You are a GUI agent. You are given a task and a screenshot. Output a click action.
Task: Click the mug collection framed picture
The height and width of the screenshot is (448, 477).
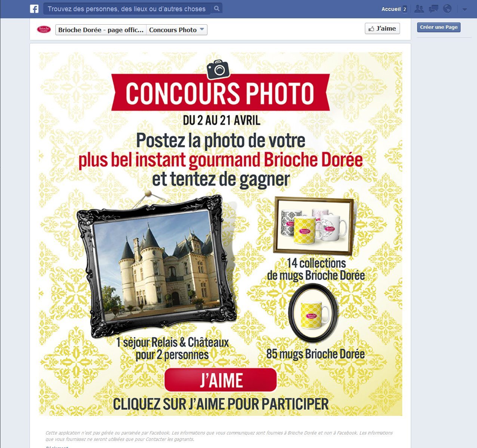point(314,225)
